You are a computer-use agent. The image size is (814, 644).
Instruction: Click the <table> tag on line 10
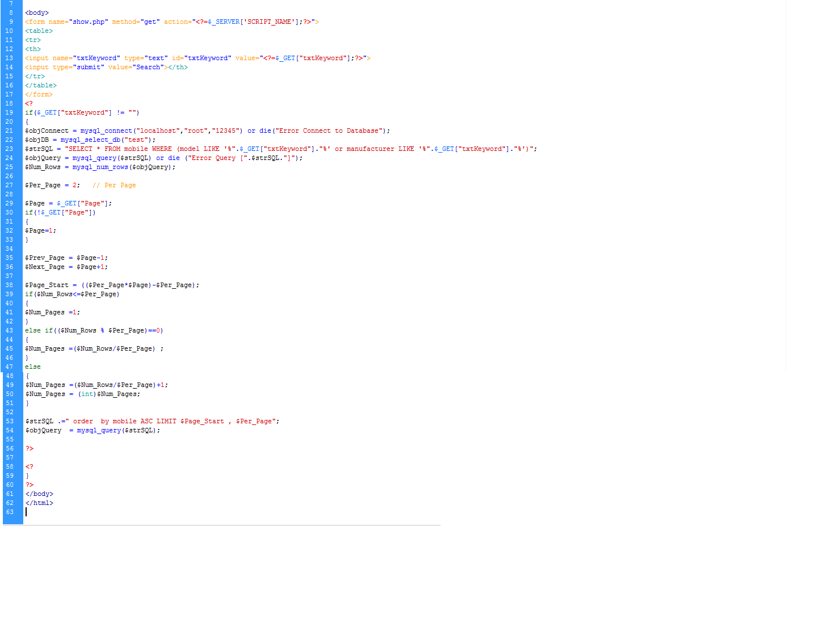(x=39, y=31)
